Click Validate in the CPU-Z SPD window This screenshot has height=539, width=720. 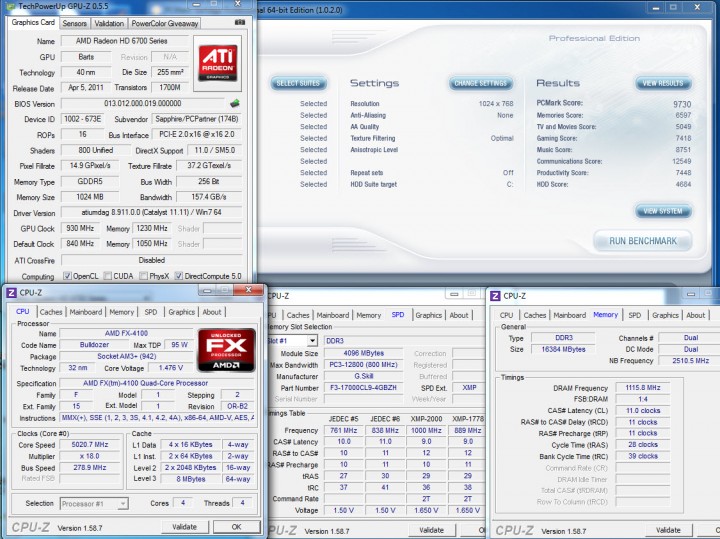tap(432, 530)
